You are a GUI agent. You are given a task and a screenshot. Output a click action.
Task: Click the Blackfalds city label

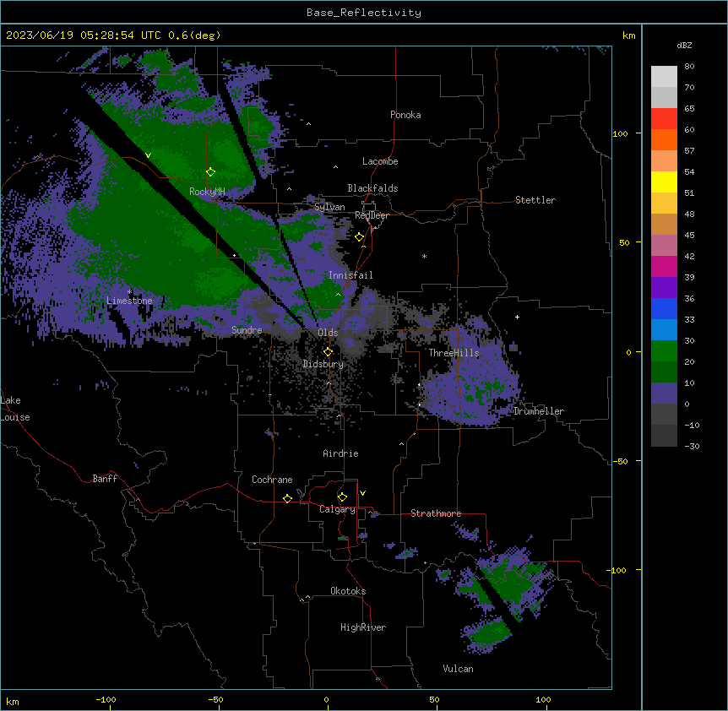[372, 188]
